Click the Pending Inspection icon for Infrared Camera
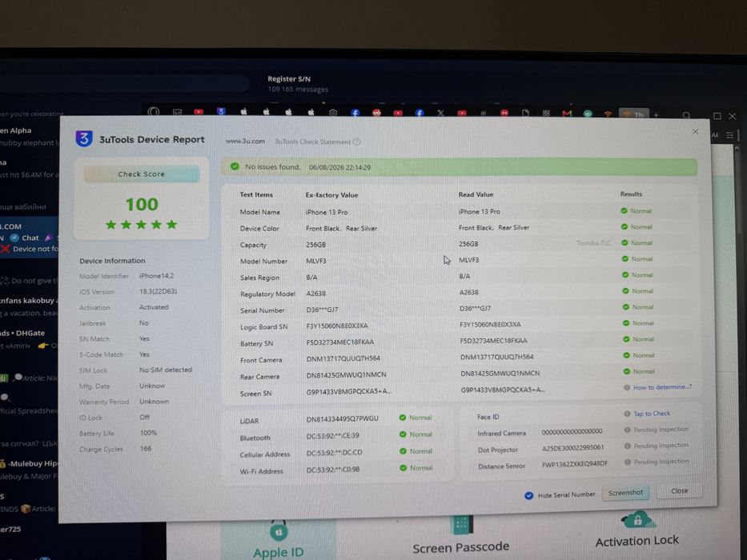747x560 pixels. (x=628, y=430)
